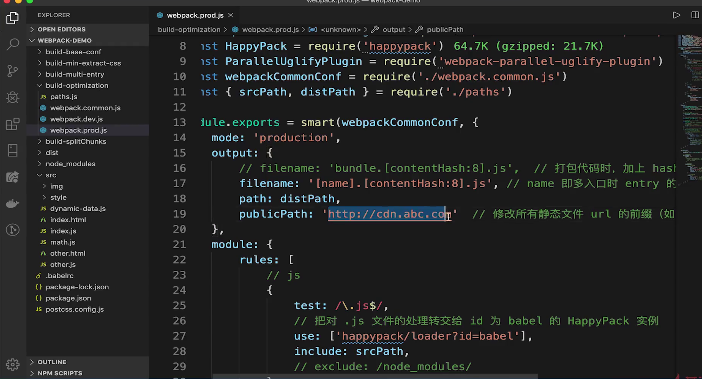Collapse the src folder
702x379 pixels.
coord(51,175)
